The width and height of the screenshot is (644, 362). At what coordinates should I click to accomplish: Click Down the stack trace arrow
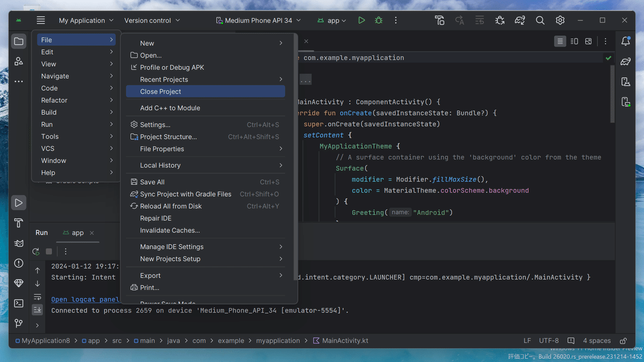38,284
